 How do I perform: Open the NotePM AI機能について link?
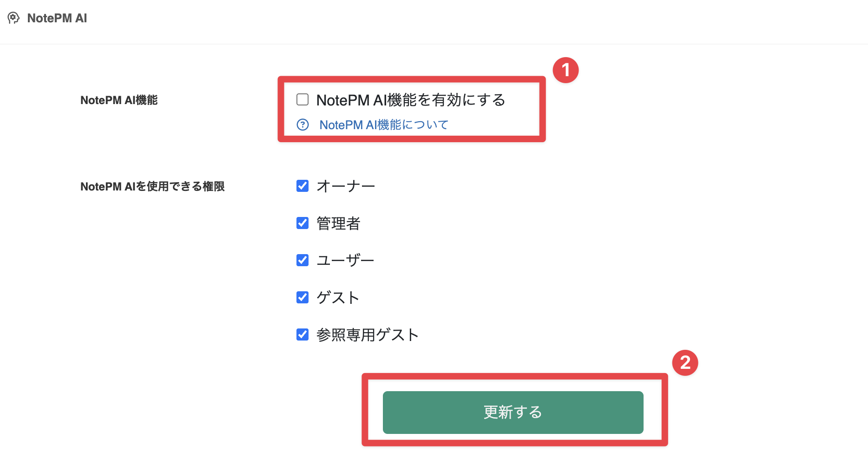click(384, 125)
